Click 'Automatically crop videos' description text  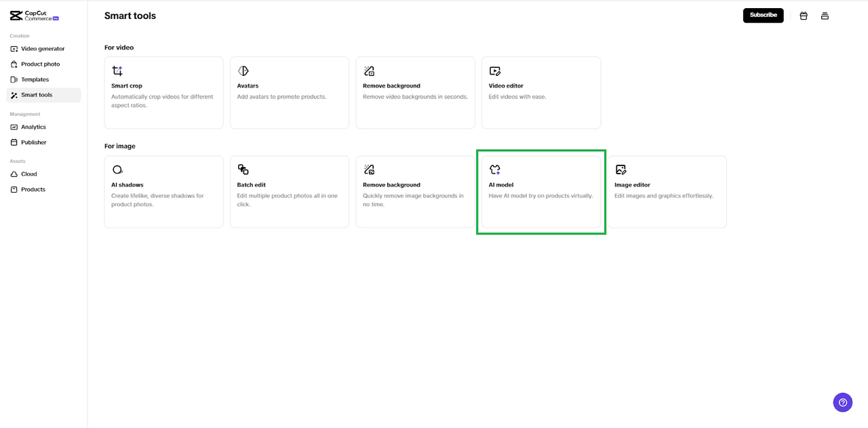click(162, 101)
